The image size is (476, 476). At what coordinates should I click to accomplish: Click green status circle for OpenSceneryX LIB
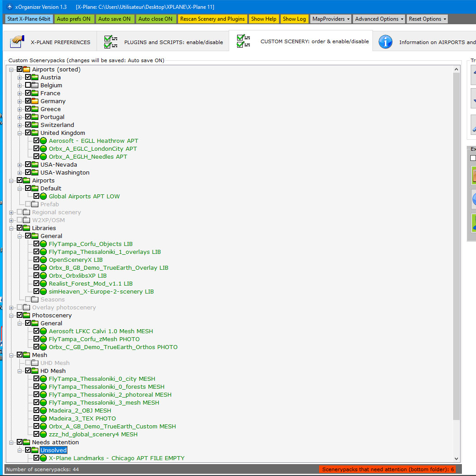(43, 260)
